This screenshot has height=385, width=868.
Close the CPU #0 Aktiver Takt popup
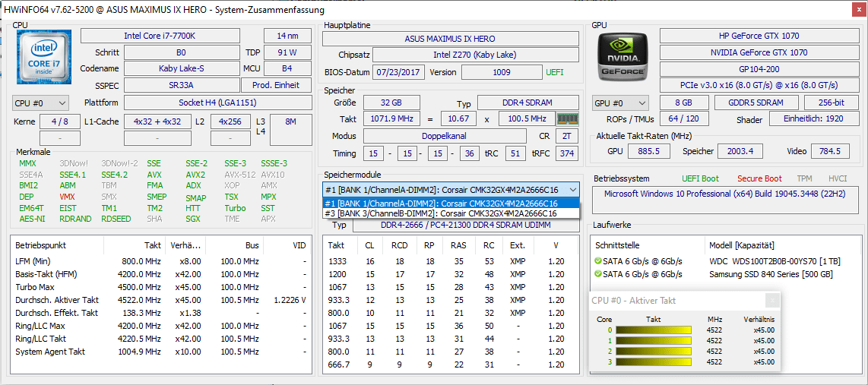coord(772,301)
